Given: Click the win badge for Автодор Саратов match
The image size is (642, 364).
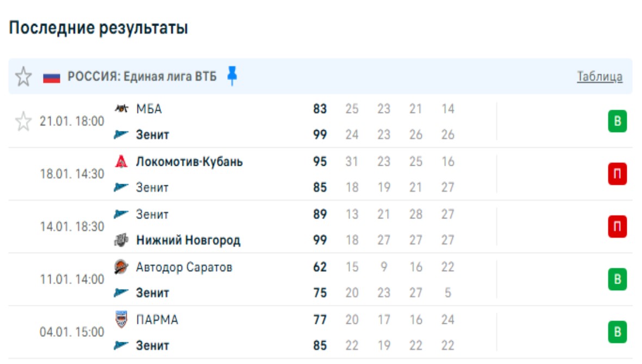Looking at the screenshot, I should 617,280.
